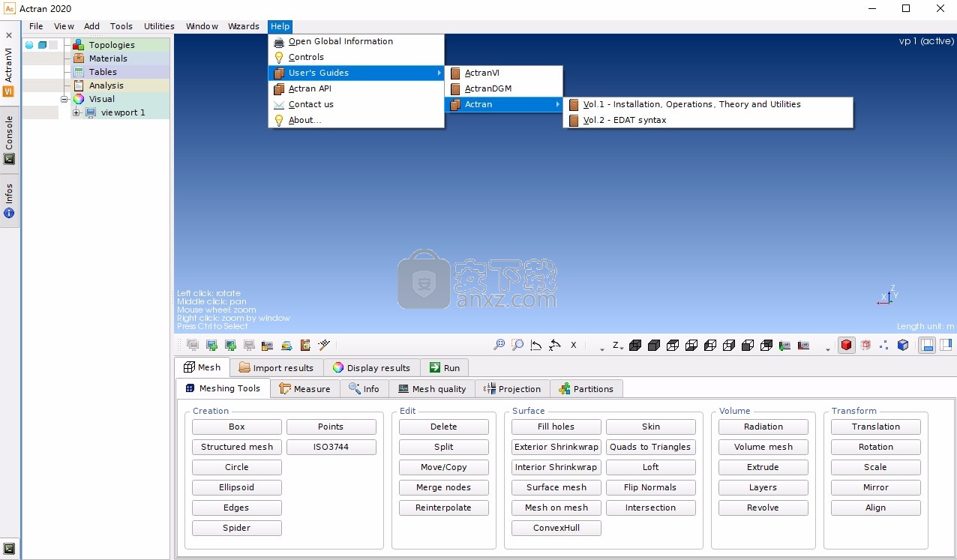The width and height of the screenshot is (957, 560).
Task: Click the checkered wand icon in viewport toolbar
Action: pos(324,345)
